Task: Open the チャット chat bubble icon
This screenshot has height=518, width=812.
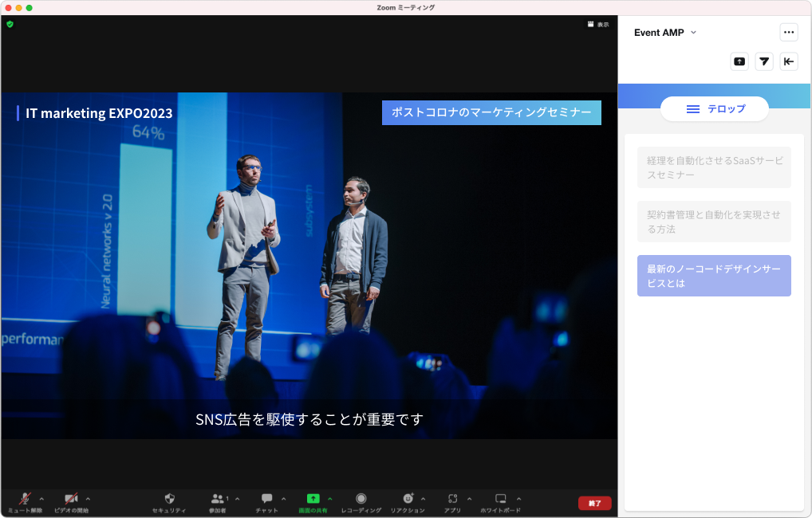Action: 266,499
